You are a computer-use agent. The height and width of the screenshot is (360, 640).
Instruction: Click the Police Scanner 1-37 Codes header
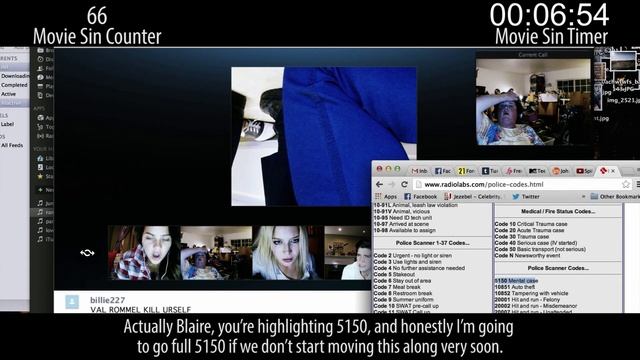point(432,243)
